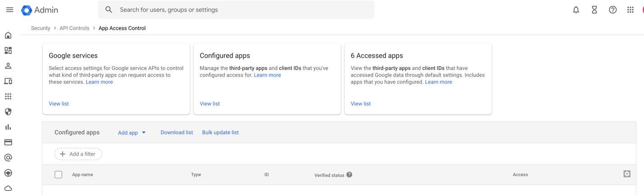Open the Google apps grid launcher
The width and height of the screenshot is (644, 195).
(630, 10)
